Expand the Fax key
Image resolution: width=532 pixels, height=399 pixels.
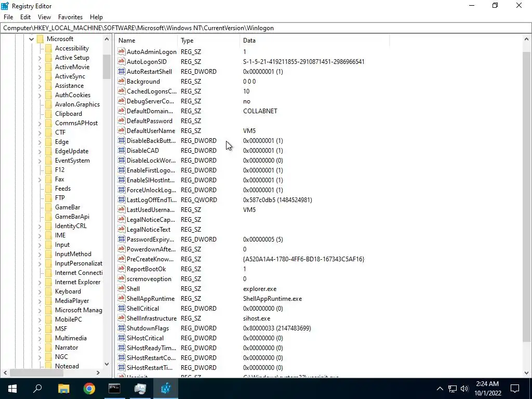click(39, 179)
